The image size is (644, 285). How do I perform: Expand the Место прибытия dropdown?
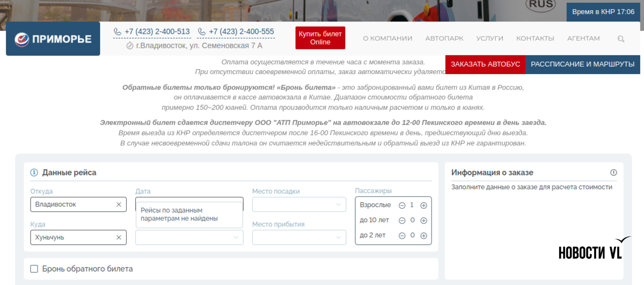coord(299,237)
